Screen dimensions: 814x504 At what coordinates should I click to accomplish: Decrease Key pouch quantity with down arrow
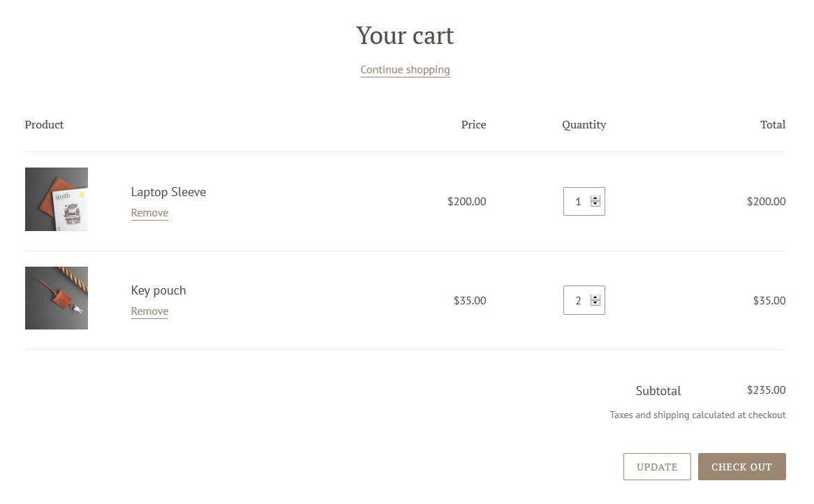point(595,302)
